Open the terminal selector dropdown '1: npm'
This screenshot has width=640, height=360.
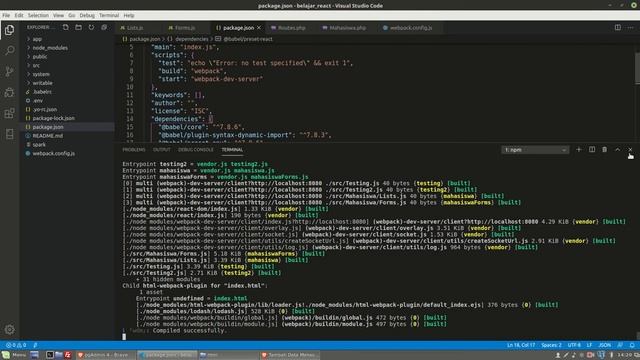tap(535, 150)
